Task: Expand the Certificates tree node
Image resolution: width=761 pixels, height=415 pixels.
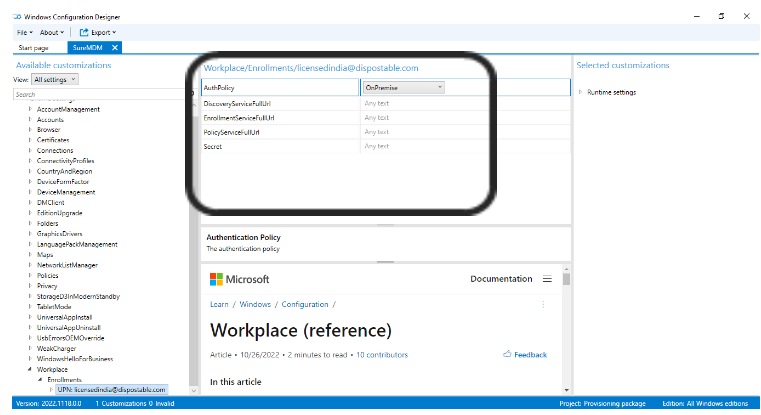Action: (x=30, y=140)
